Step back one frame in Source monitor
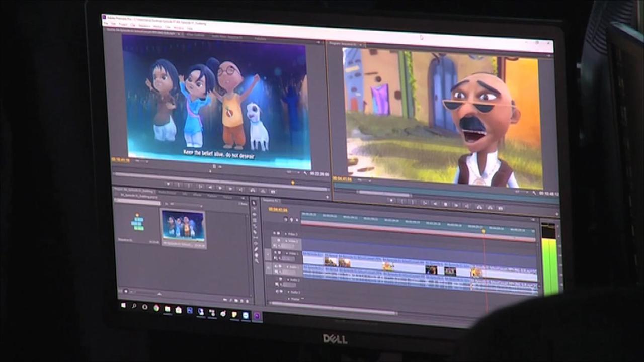644x362 pixels. pos(210,187)
